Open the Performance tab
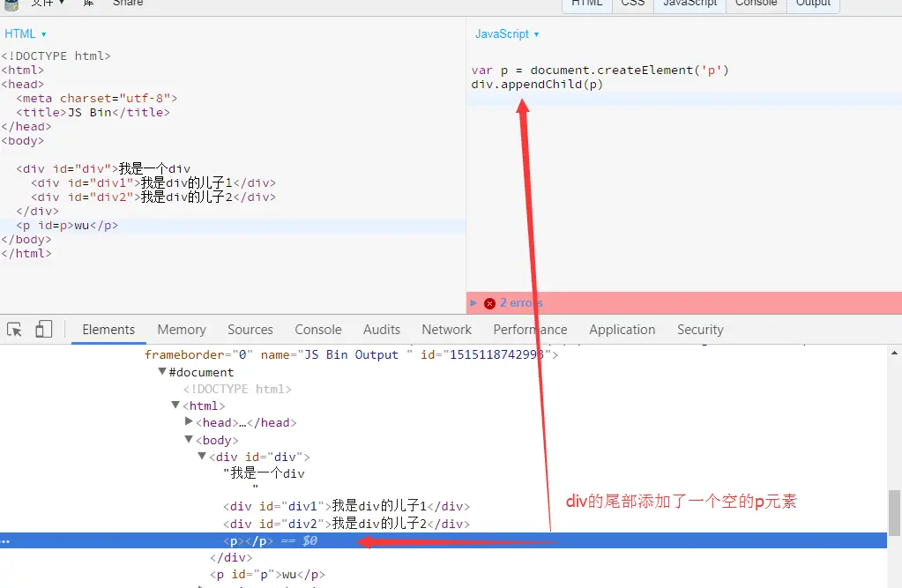The image size is (902, 588). pyautogui.click(x=530, y=330)
